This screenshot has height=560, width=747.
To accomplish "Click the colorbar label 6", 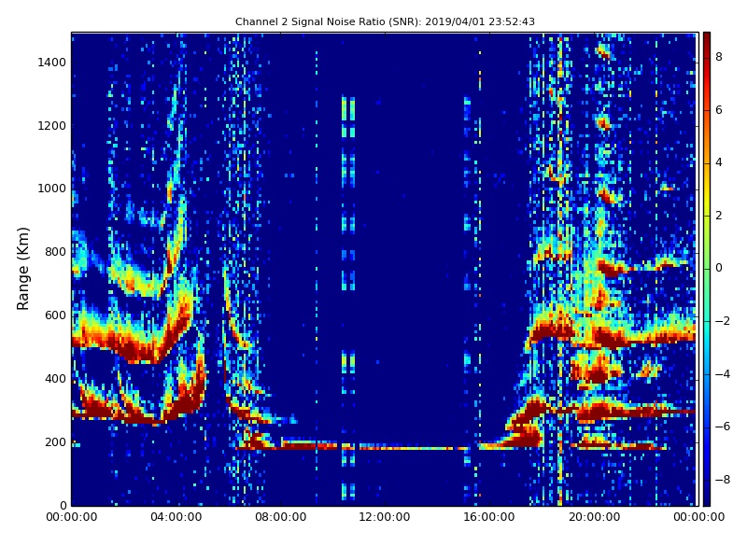I will 719,110.
